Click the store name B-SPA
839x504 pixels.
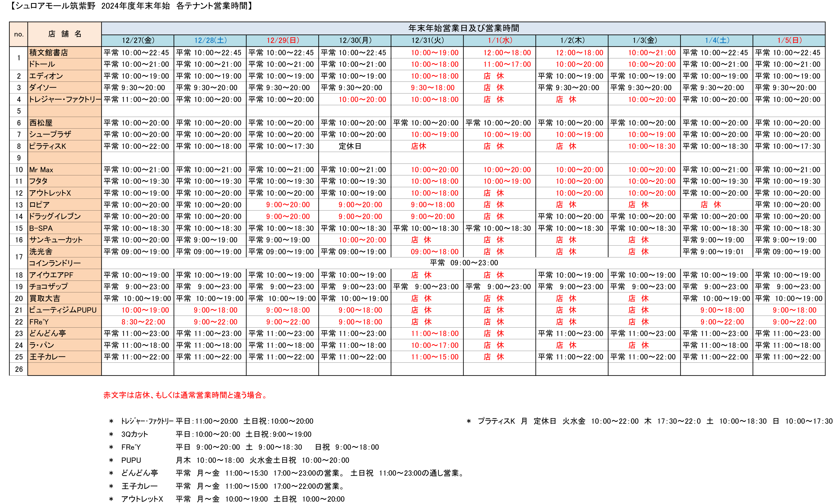41,228
